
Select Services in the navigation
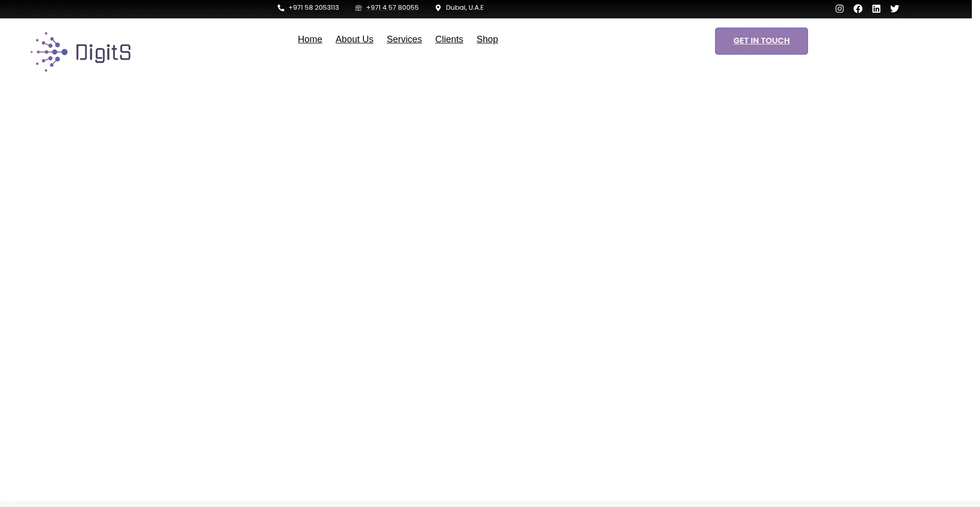[x=404, y=39]
